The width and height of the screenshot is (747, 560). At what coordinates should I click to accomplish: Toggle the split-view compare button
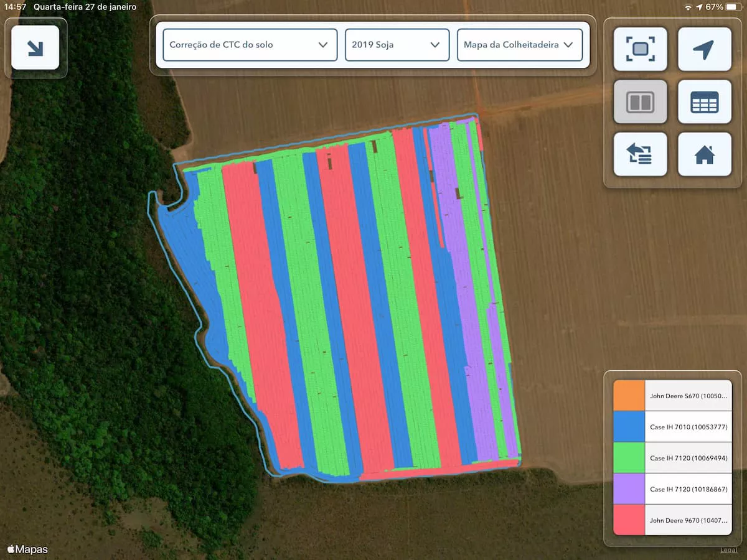640,101
